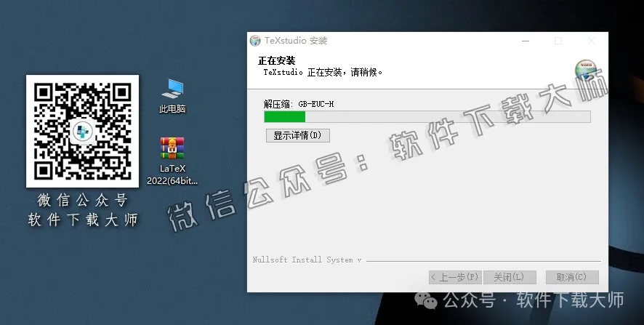Click the NSIS logo in installer header

click(586, 71)
